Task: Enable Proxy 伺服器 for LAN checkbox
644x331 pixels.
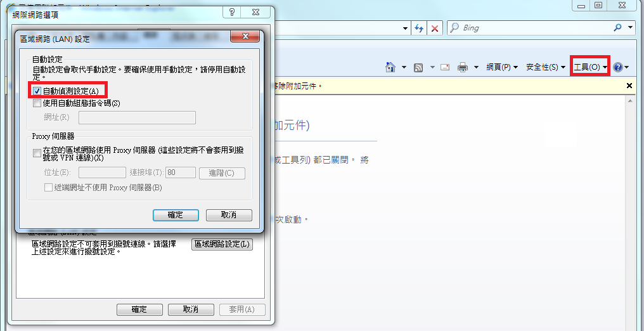Action: (x=37, y=153)
